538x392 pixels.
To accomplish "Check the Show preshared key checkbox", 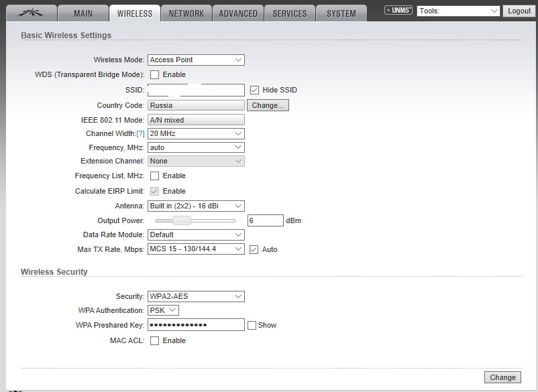I will (x=252, y=325).
